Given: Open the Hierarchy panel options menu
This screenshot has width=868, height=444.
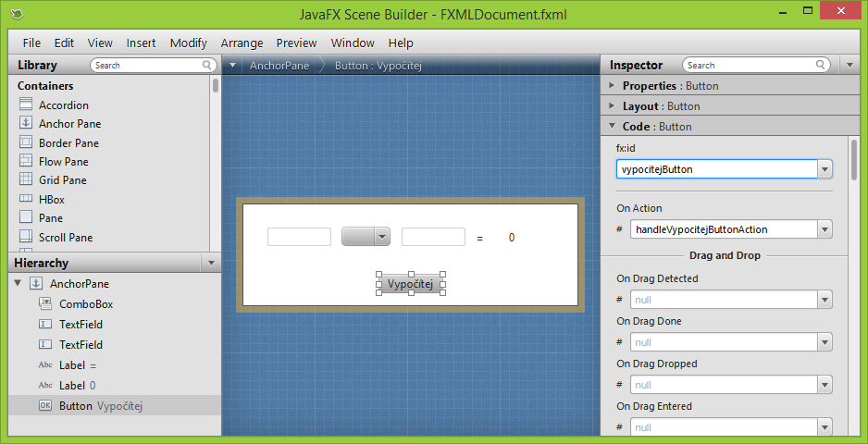Looking at the screenshot, I should click(211, 263).
